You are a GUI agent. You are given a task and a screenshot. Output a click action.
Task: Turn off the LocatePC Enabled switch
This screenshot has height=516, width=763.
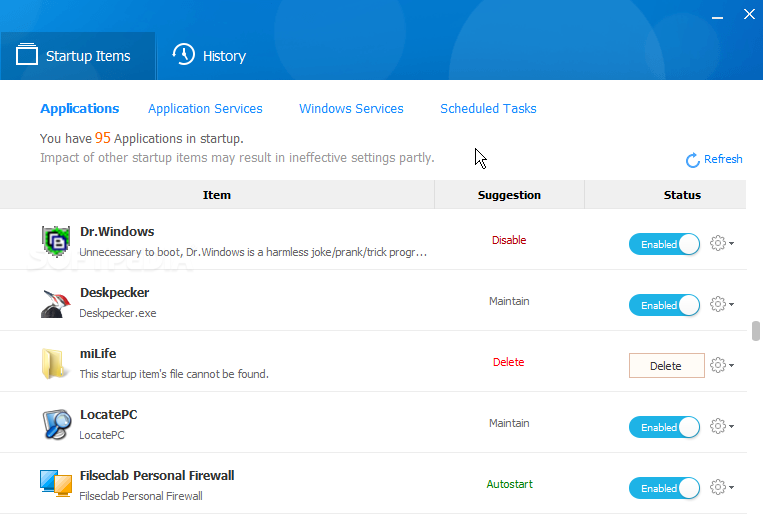click(664, 427)
